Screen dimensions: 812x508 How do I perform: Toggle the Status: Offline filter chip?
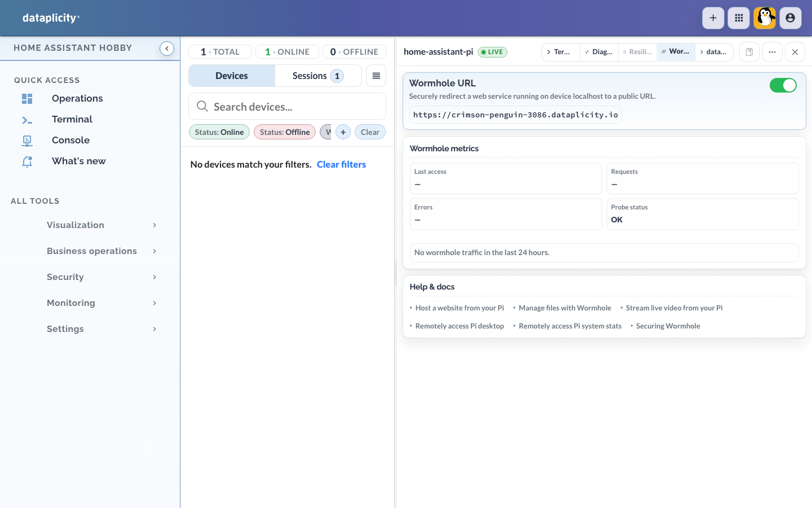click(x=285, y=132)
